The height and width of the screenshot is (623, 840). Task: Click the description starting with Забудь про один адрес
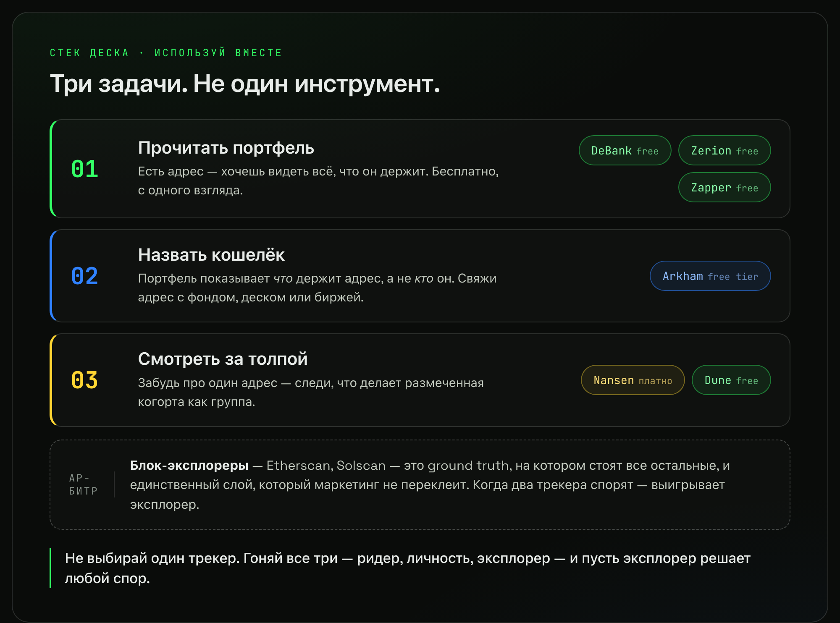point(311,392)
